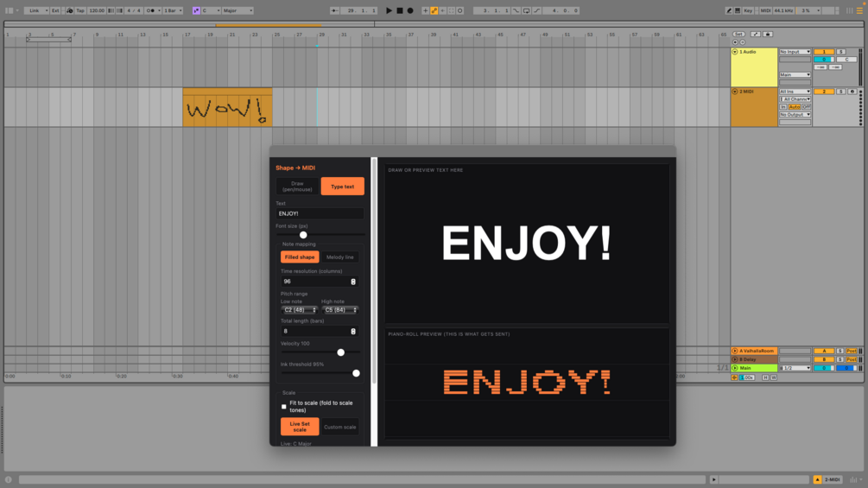
Task: Toggle the metronome
Action: pos(151,10)
